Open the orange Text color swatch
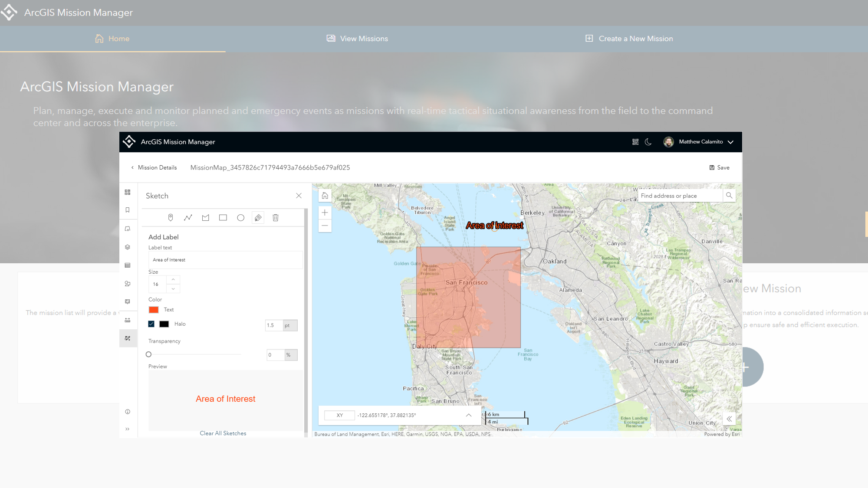Screen dimensions: 868x488 tap(153, 309)
